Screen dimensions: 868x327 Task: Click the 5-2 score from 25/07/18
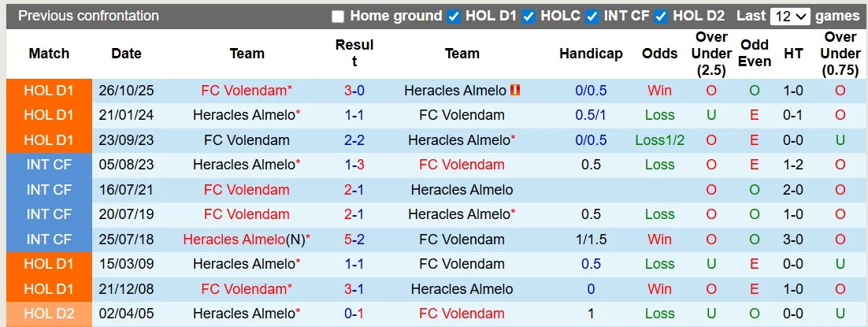[354, 239]
